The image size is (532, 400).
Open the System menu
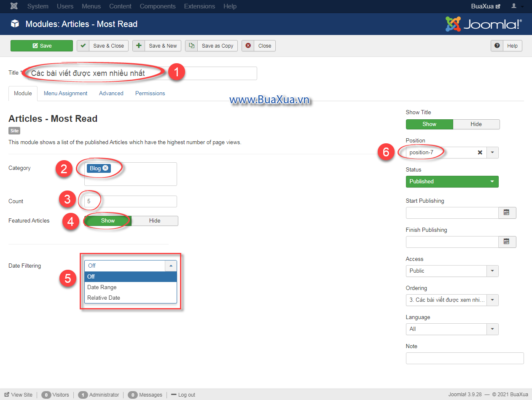click(x=38, y=6)
